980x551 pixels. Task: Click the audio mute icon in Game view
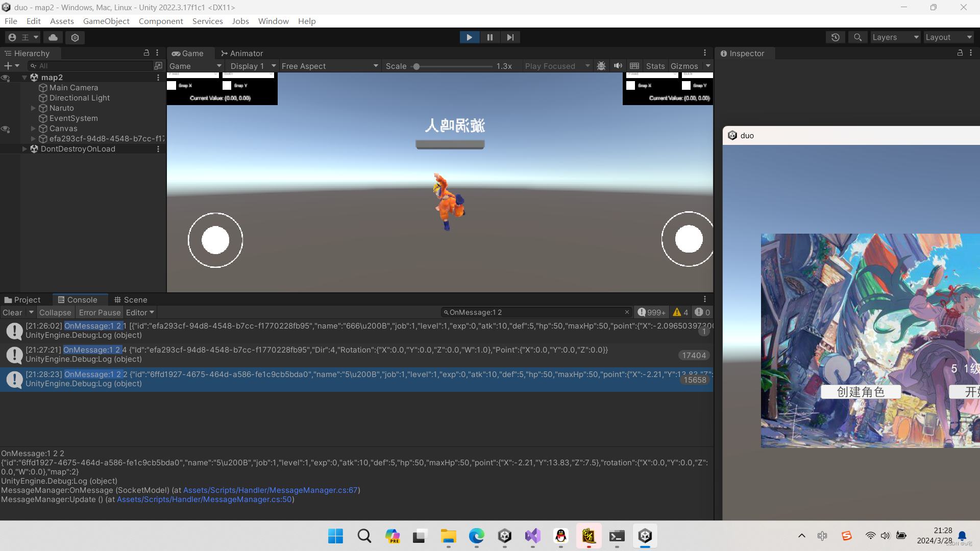tap(618, 66)
